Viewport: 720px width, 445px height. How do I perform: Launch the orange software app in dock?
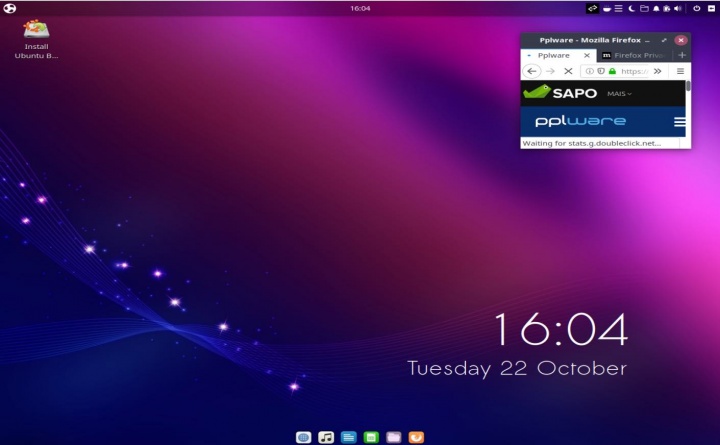coord(416,437)
